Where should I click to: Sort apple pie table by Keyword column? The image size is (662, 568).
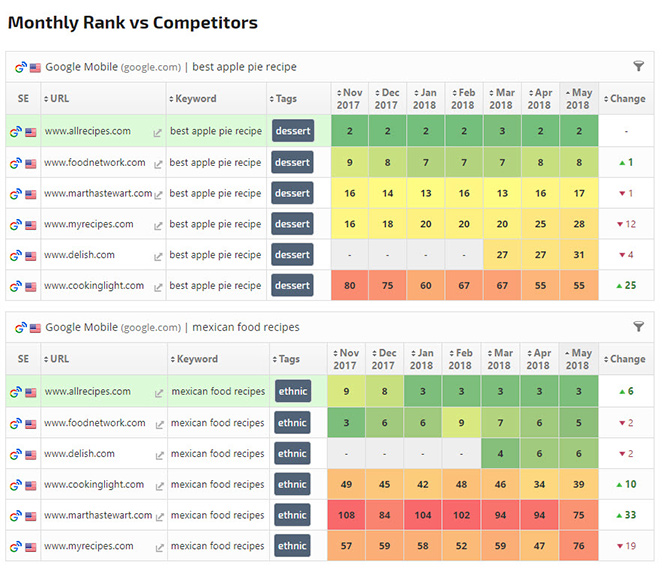pyautogui.click(x=195, y=99)
